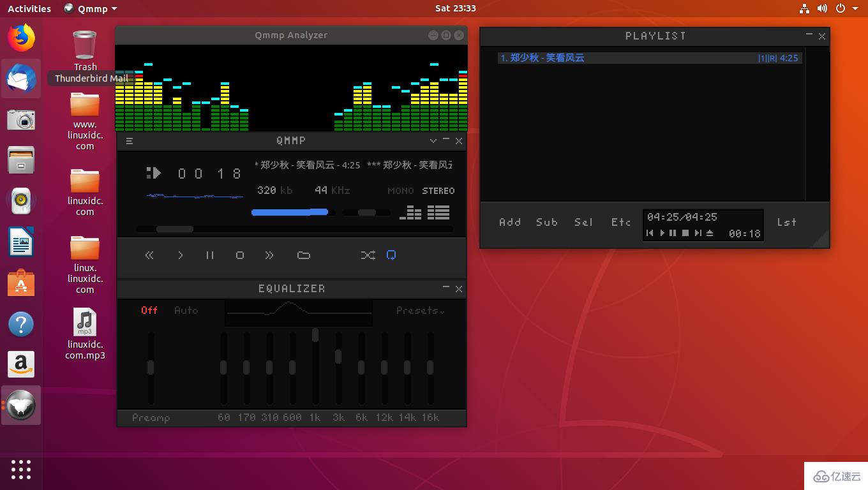Toggle the blue repeat icon
The width and height of the screenshot is (868, 490).
click(391, 255)
